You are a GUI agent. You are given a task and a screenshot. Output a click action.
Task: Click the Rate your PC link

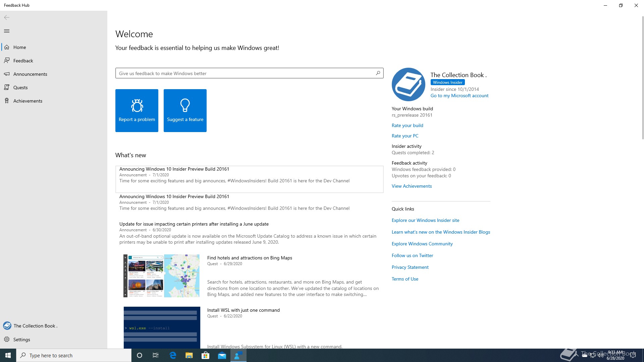(x=405, y=136)
